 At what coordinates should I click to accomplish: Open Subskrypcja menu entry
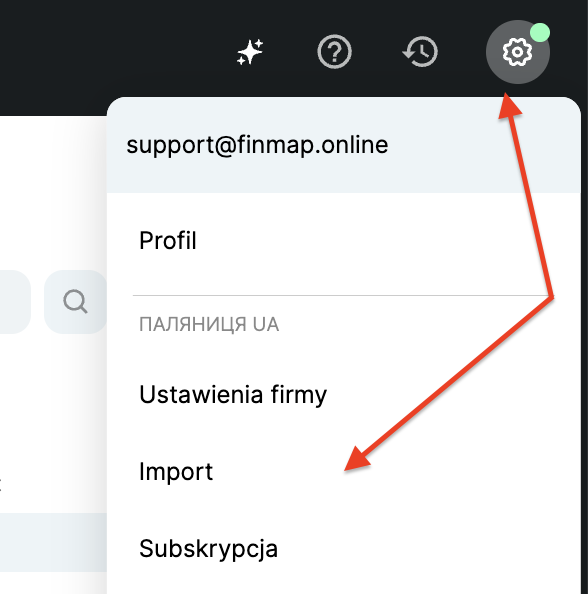coord(208,549)
